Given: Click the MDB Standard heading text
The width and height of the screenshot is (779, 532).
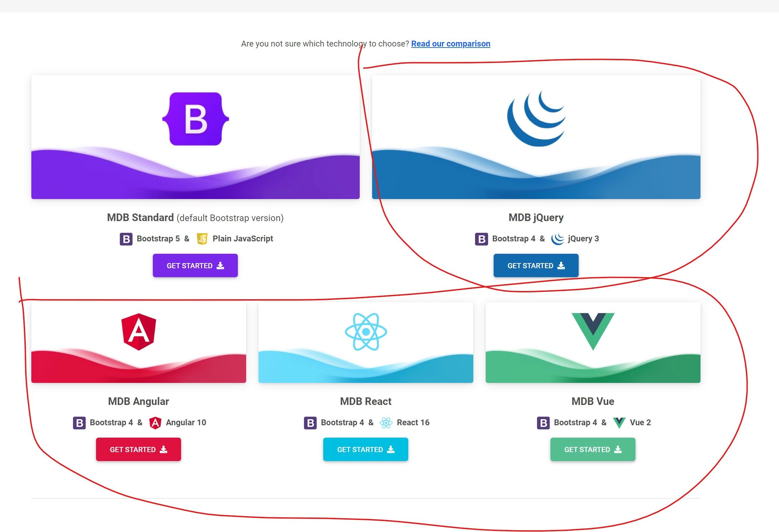Looking at the screenshot, I should click(140, 218).
